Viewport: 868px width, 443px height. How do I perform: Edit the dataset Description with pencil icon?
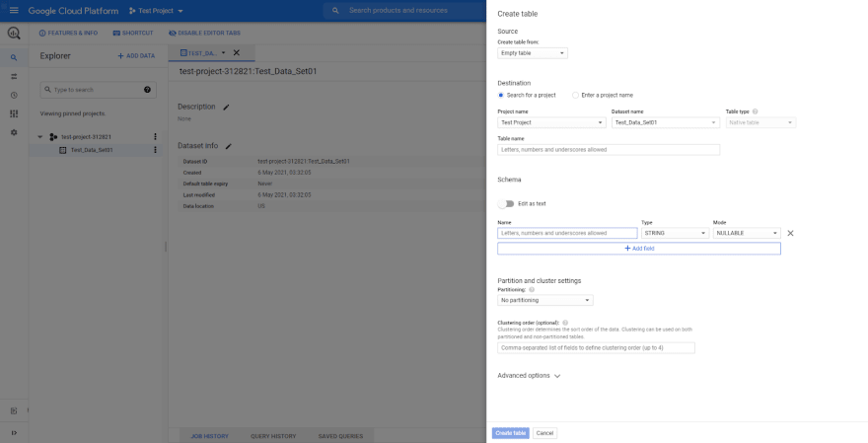point(226,108)
